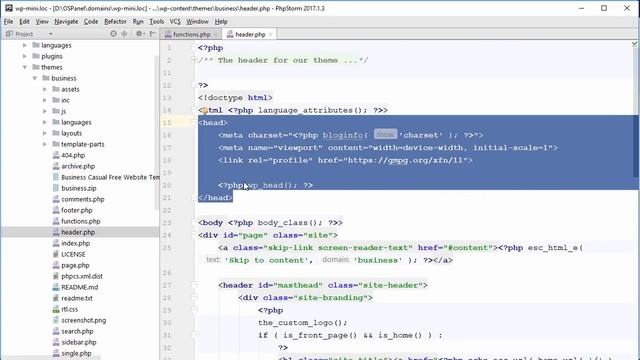This screenshot has height=360, width=640.
Task: Select page.php file
Action: click(75, 266)
